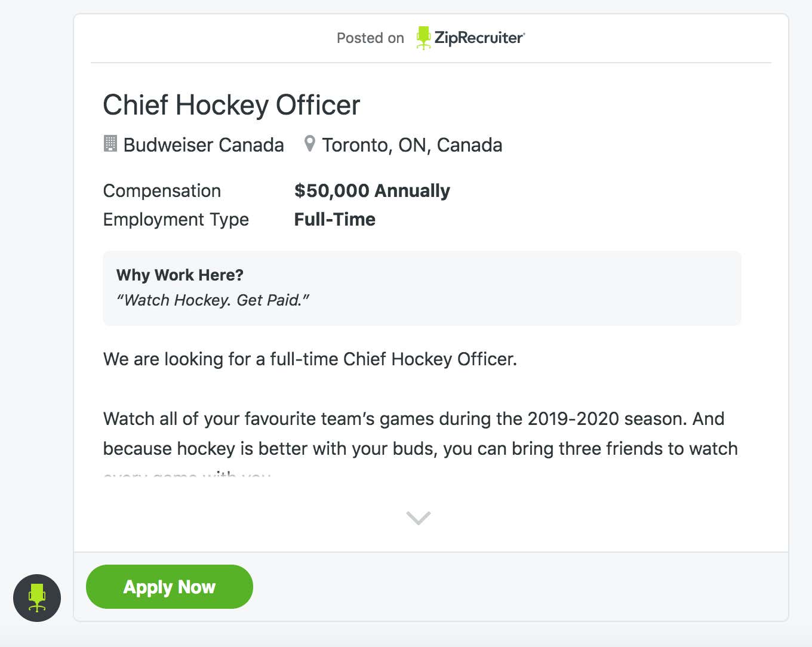Image resolution: width=812 pixels, height=647 pixels.
Task: Expand the job description with the down chevron
Action: [418, 517]
